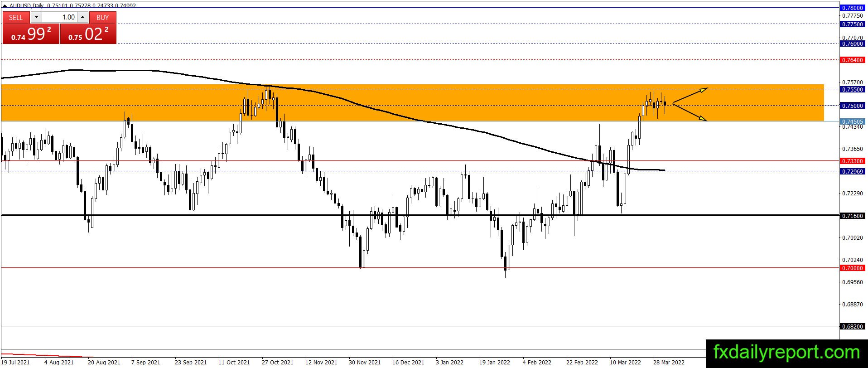The image size is (868, 368).
Task: Click the 0.72290 price scale value
Action: [x=852, y=193]
